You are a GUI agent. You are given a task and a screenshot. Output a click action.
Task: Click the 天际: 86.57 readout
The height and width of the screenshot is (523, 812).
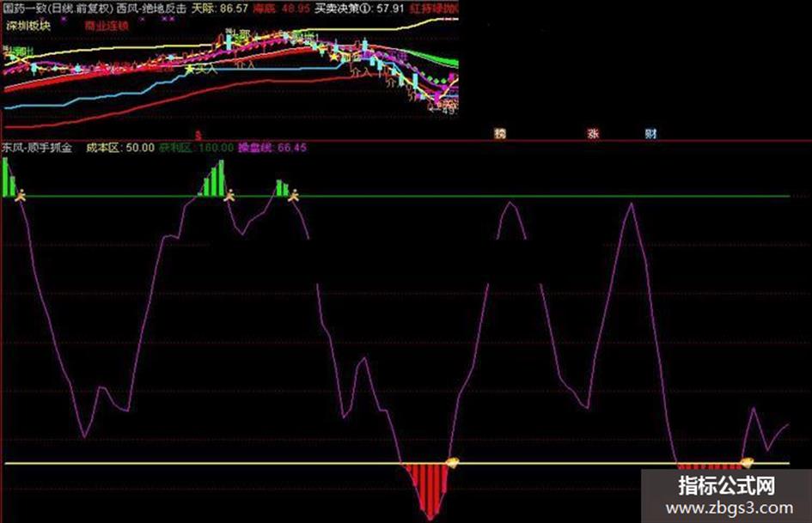click(x=220, y=9)
